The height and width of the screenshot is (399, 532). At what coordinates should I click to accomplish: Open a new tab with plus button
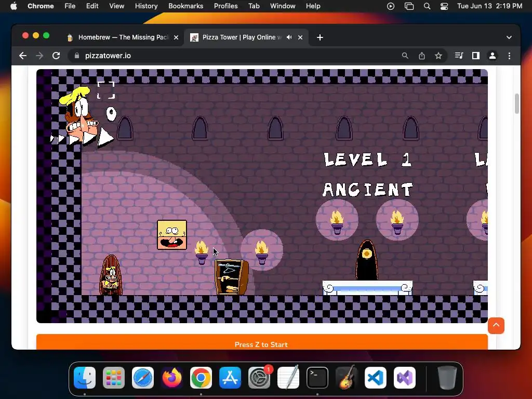pos(320,37)
